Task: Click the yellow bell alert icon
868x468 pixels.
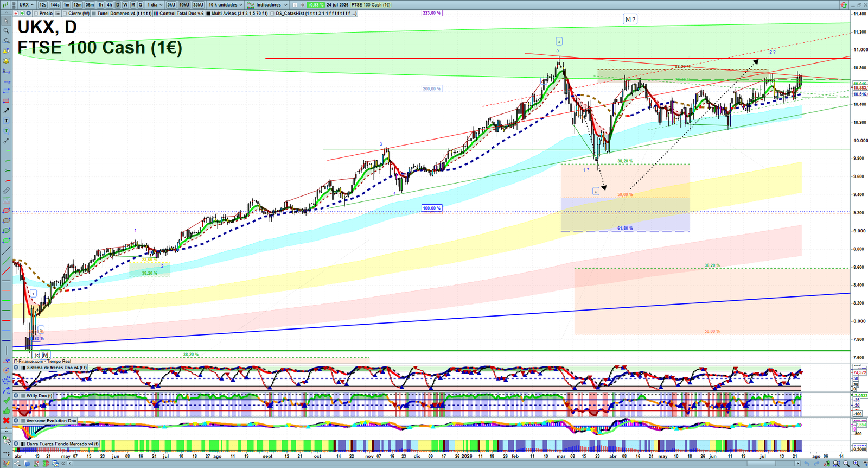Action: point(7,61)
